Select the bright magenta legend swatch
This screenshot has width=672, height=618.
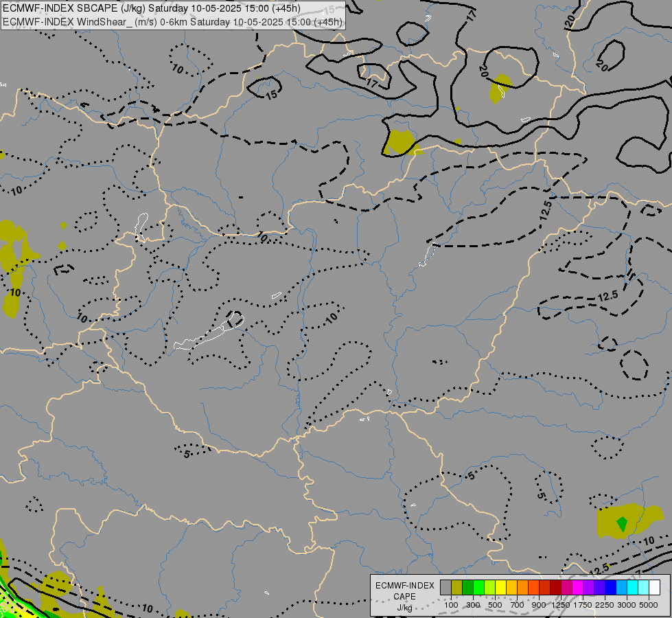(577, 587)
